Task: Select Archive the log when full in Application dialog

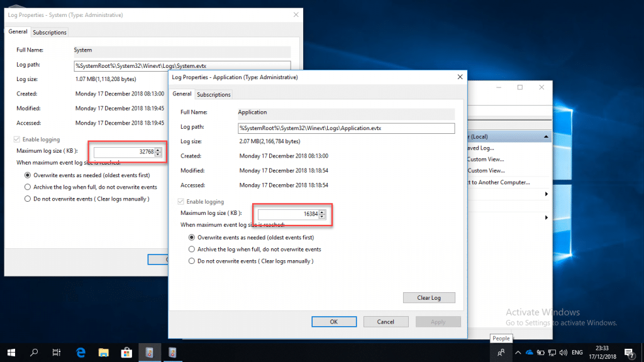Action: pos(192,249)
